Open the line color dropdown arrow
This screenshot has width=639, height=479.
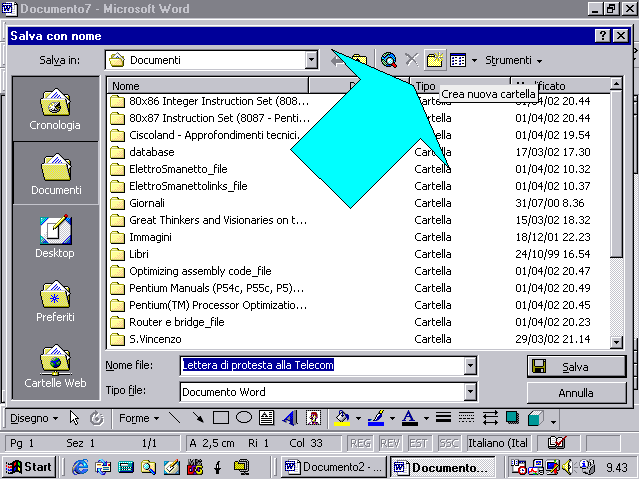click(x=392, y=419)
